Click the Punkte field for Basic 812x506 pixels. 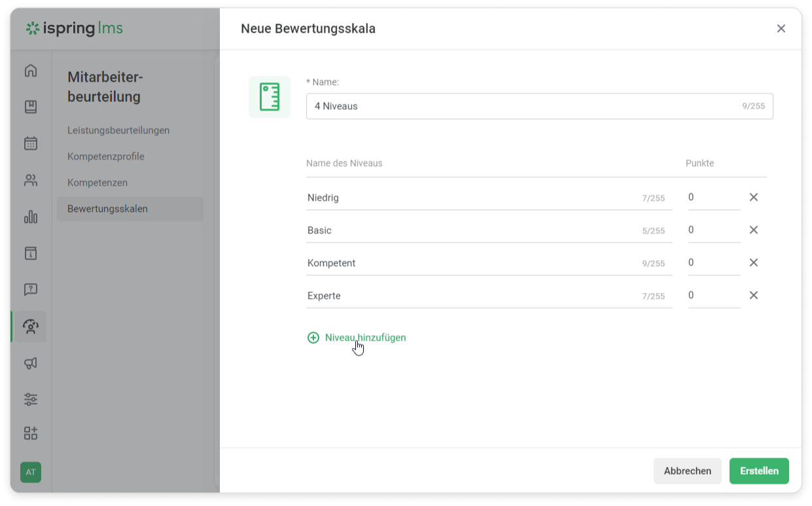(x=713, y=230)
